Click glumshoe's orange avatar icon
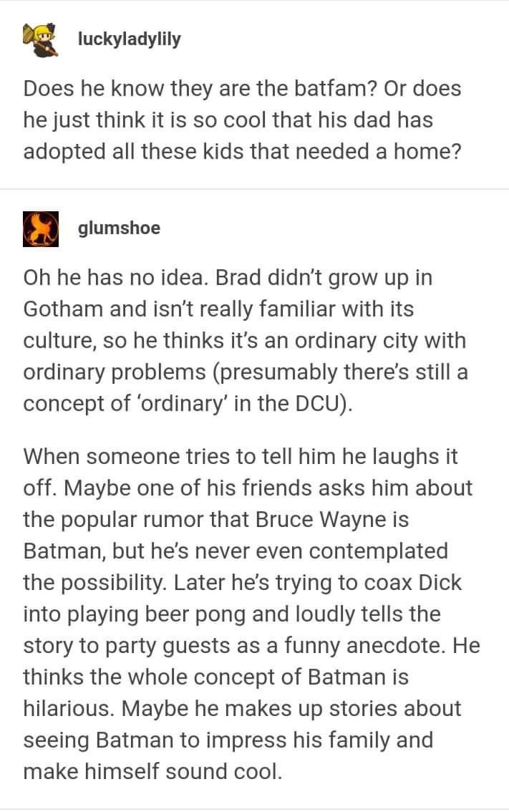 pyautogui.click(x=42, y=228)
